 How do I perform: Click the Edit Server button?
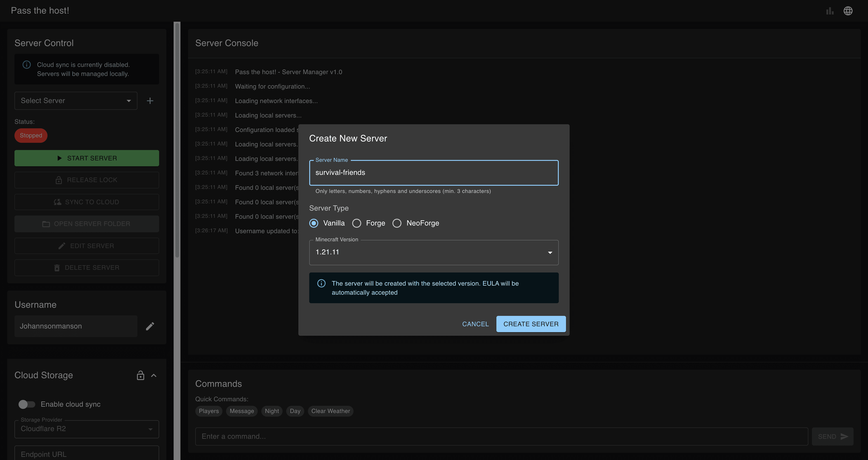pos(87,246)
